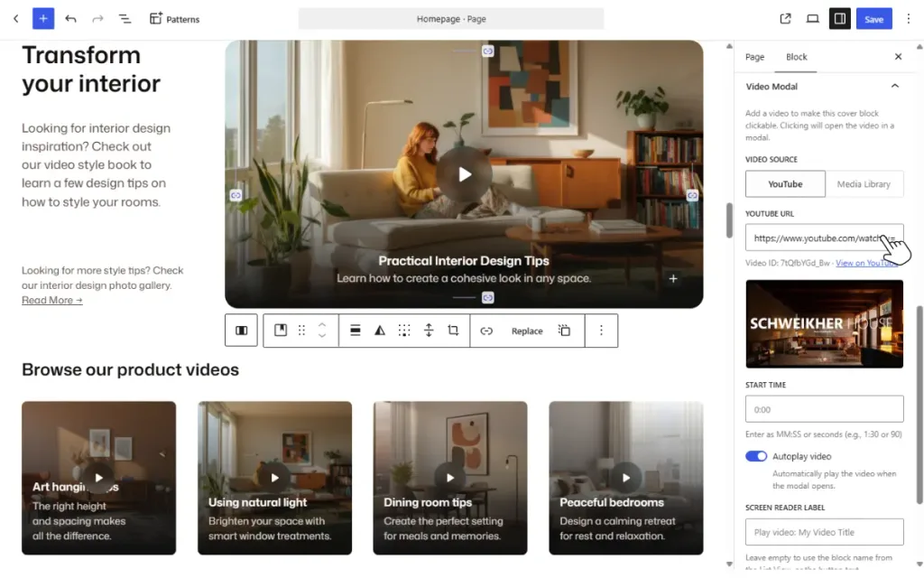This screenshot has width=924, height=578.
Task: Follow the Read More link
Action: (51, 300)
